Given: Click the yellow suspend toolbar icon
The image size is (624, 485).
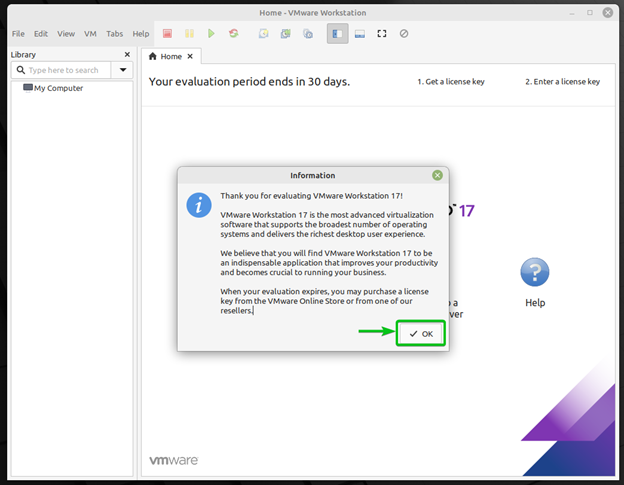Looking at the screenshot, I should [x=189, y=33].
